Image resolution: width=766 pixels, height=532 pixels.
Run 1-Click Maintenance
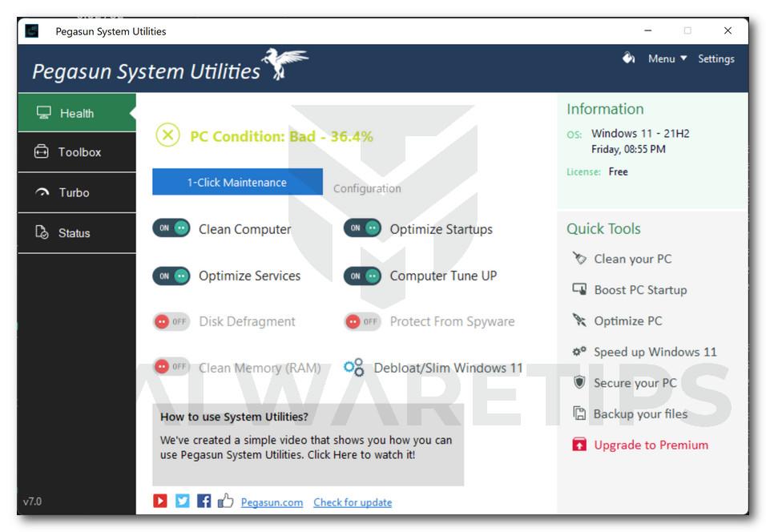click(237, 182)
